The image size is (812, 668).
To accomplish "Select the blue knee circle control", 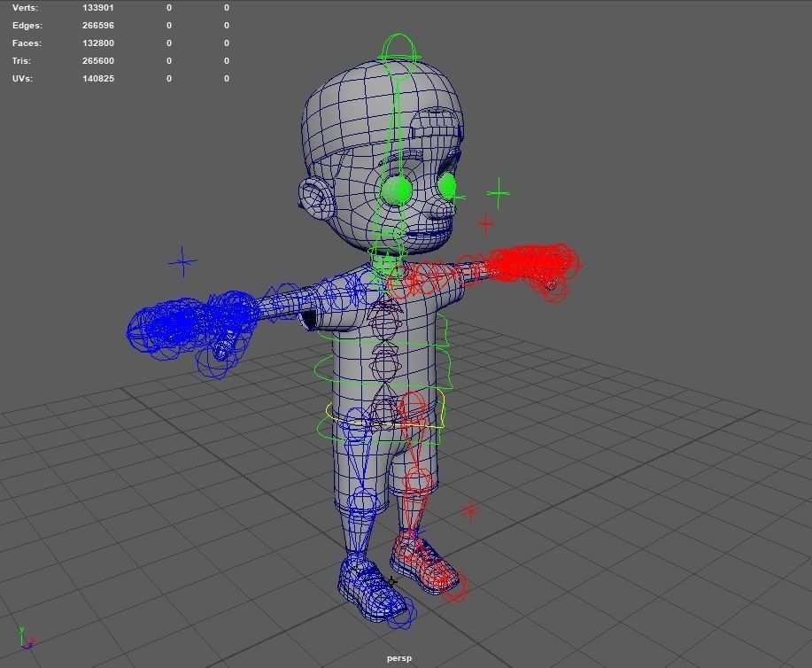I will (x=362, y=501).
